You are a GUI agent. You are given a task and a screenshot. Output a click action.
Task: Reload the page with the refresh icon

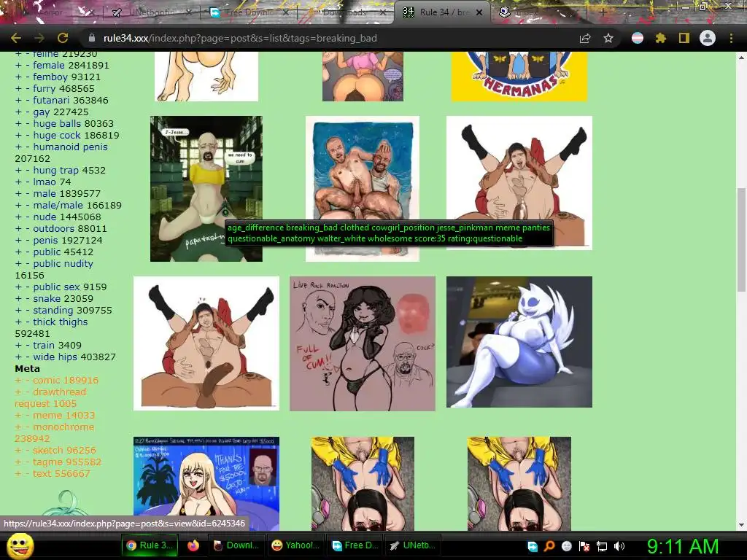click(x=63, y=38)
